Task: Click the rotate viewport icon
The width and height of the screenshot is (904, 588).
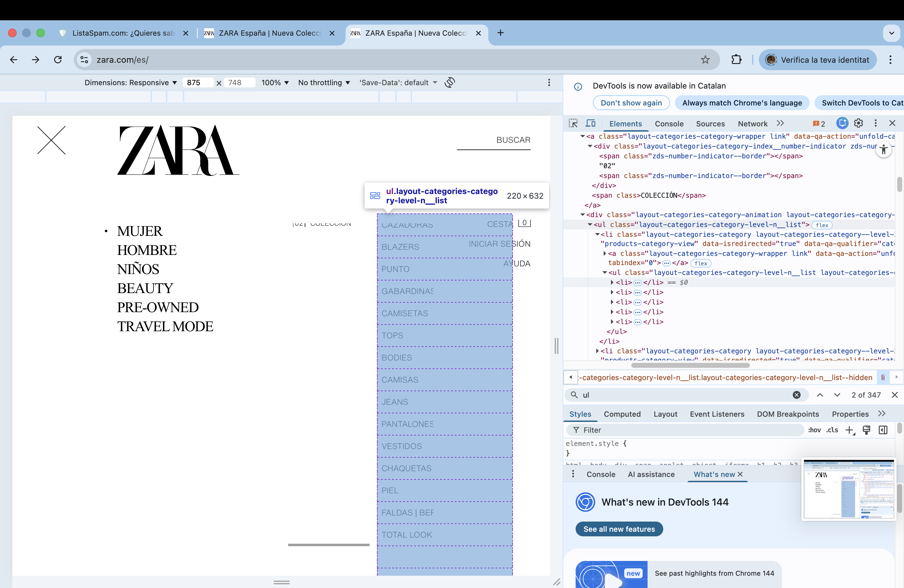Action: pos(450,82)
